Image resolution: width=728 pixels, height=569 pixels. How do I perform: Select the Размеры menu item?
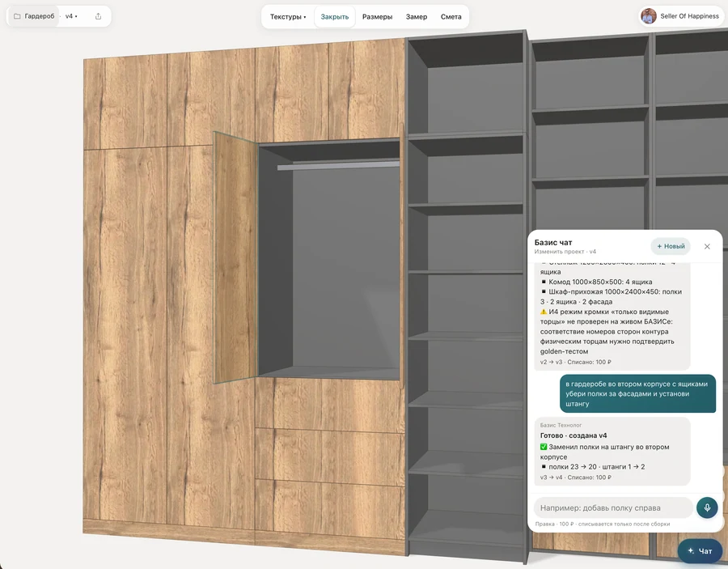point(377,17)
